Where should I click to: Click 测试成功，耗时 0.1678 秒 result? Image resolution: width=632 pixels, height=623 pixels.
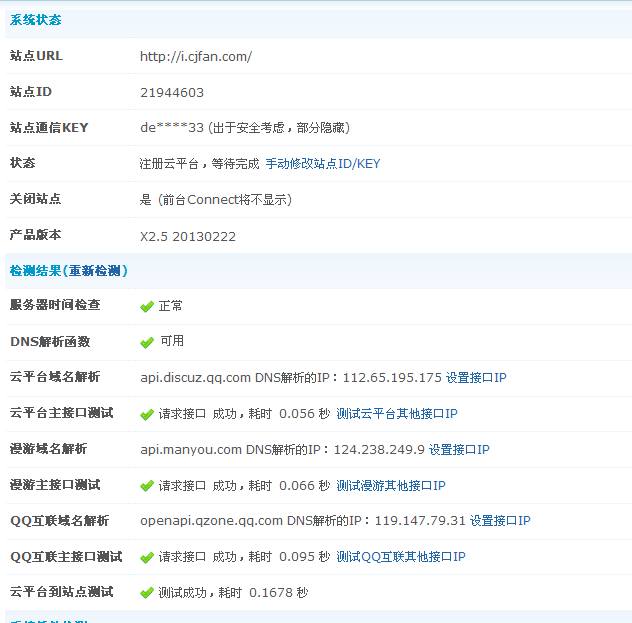[233, 592]
